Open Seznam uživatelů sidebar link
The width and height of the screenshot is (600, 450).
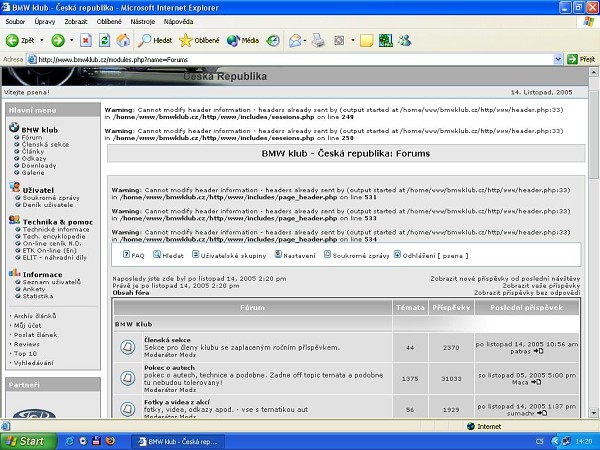point(52,282)
